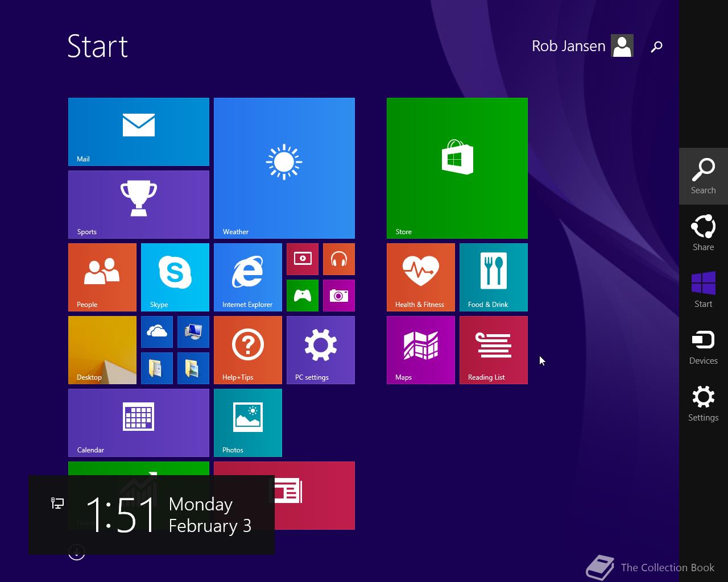Switch to the Desktop tile
Screen dimensions: 728x582
coord(102,350)
